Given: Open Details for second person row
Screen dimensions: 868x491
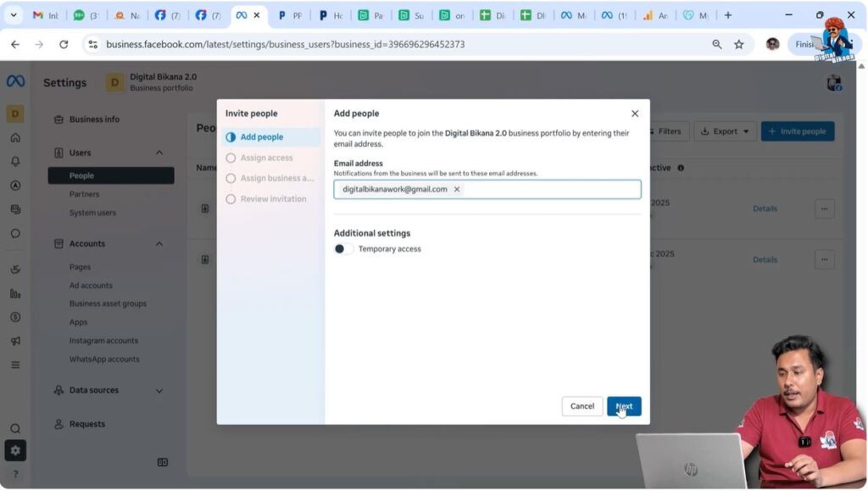Looking at the screenshot, I should (765, 259).
